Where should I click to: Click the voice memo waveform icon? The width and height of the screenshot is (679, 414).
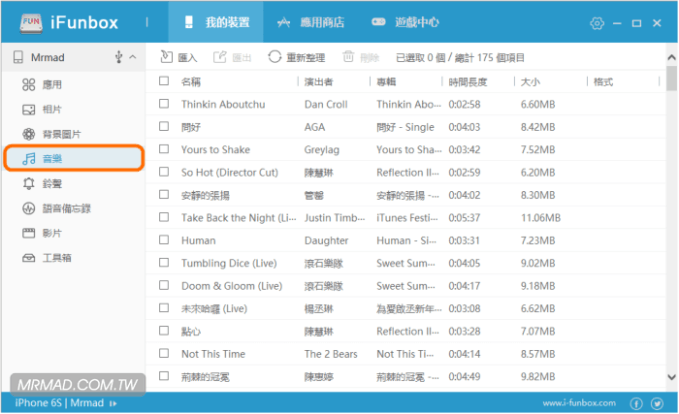pos(29,209)
